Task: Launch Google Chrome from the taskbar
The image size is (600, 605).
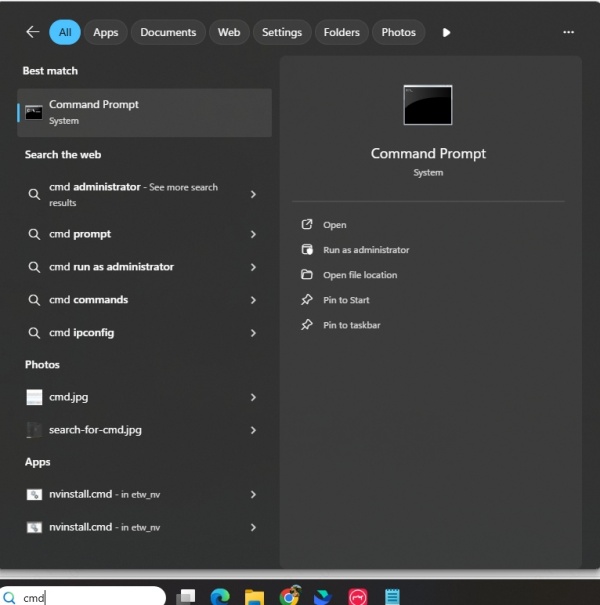Action: [289, 596]
